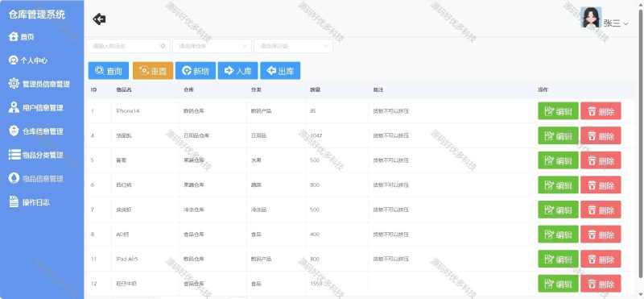
Task: Click the quantity 85 cell
Action: (x=313, y=111)
